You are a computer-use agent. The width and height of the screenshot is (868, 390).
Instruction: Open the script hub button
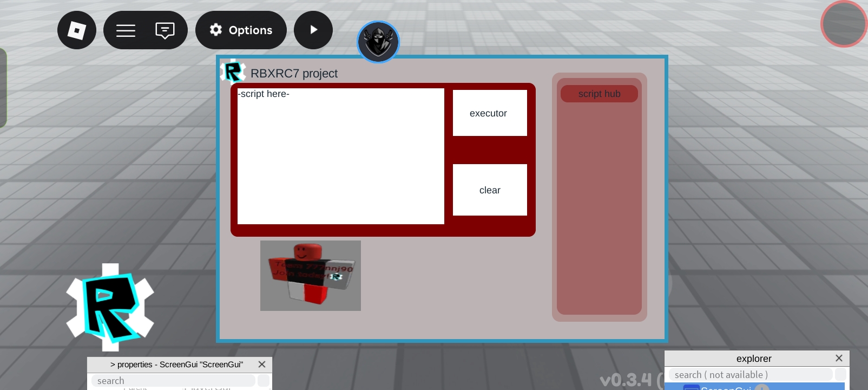point(599,94)
